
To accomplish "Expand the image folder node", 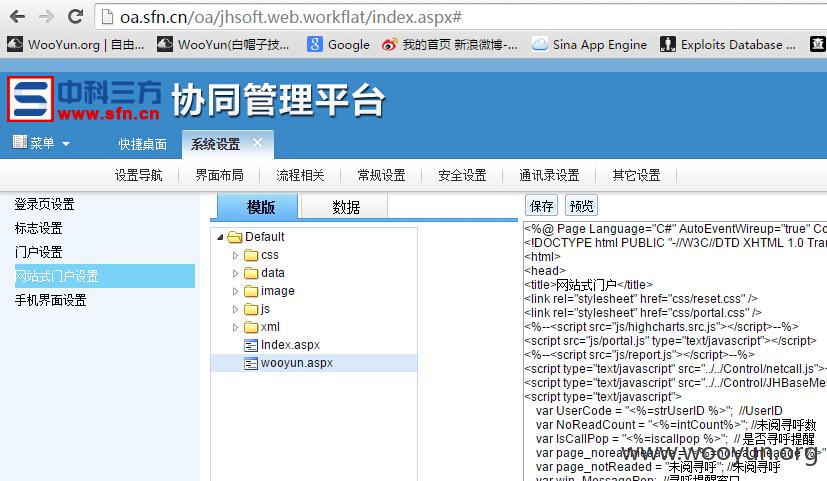I will point(235,291).
